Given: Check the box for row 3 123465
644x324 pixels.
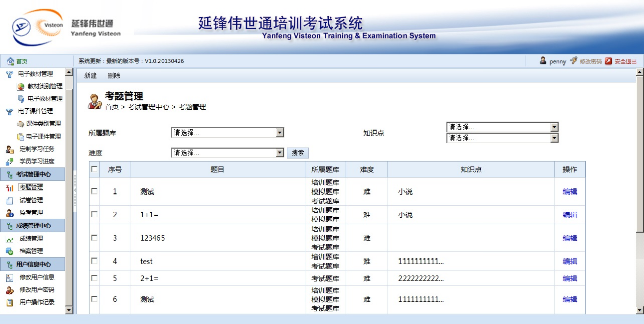Looking at the screenshot, I should click(x=94, y=238).
